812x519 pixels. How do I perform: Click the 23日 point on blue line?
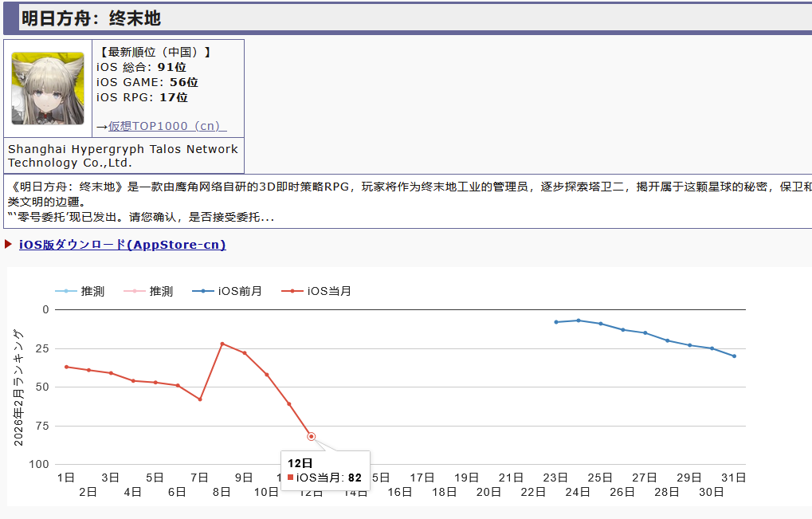[x=556, y=322]
